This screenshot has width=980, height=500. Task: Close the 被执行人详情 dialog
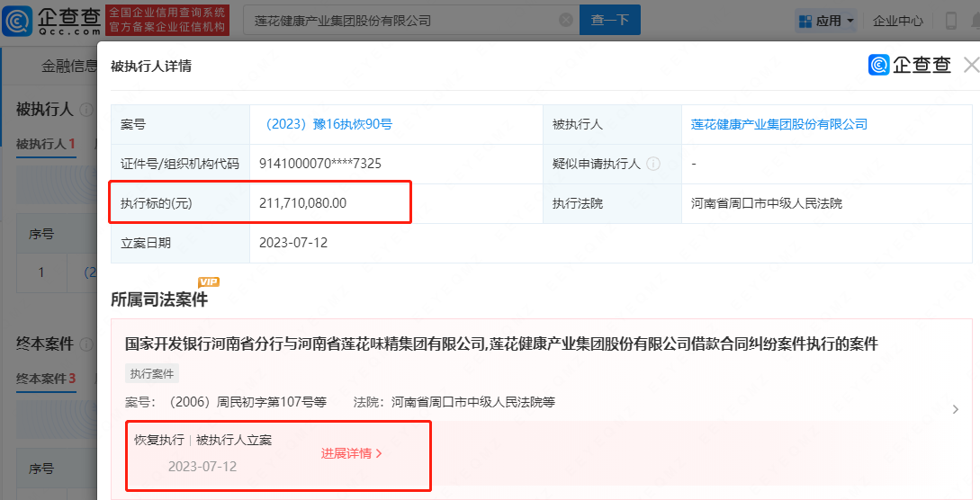(971, 65)
